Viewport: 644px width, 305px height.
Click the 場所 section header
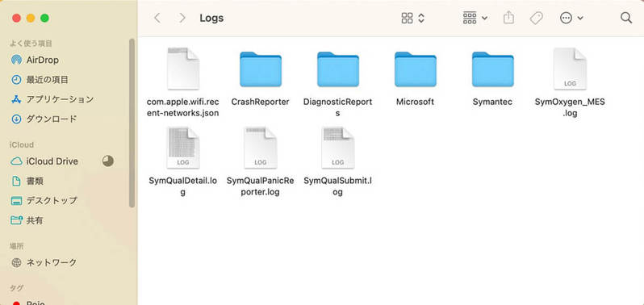pyautogui.click(x=16, y=246)
